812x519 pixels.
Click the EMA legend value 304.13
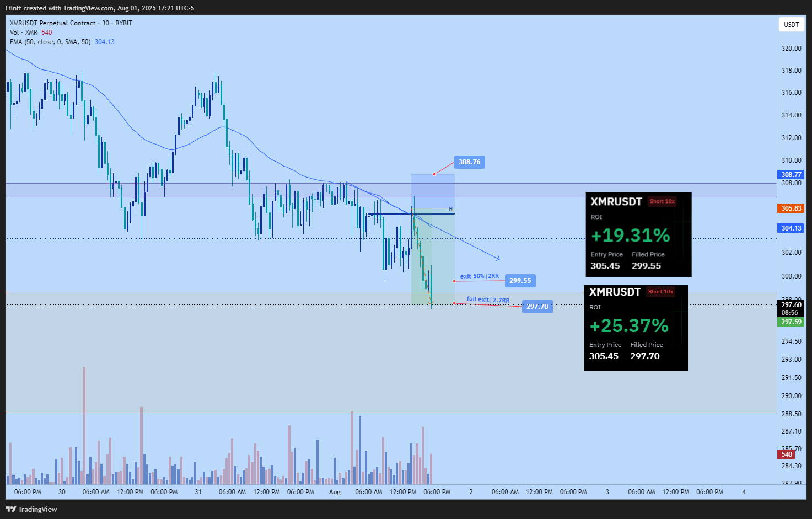(105, 42)
